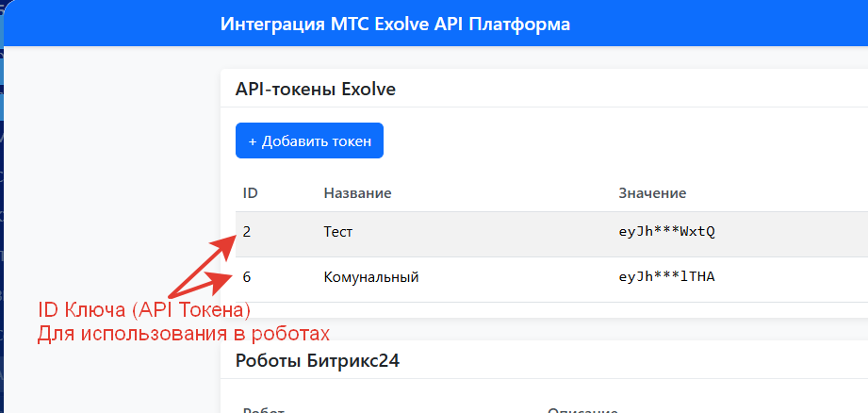This screenshot has width=868, height=413.
Task: Select the token value eyJh***WxtQ
Action: pyautogui.click(x=667, y=232)
